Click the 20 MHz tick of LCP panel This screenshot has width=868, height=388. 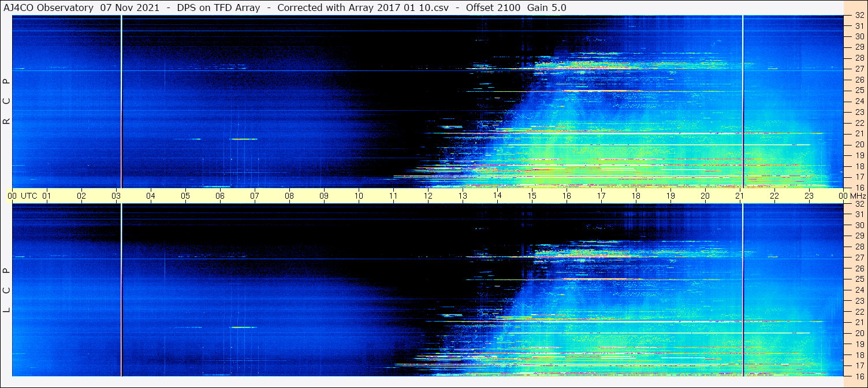click(859, 333)
